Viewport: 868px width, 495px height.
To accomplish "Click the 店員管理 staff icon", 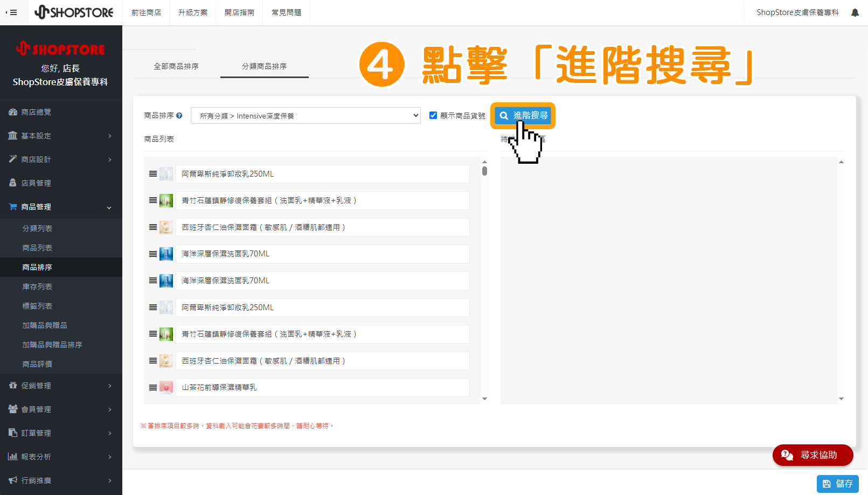I will click(13, 183).
